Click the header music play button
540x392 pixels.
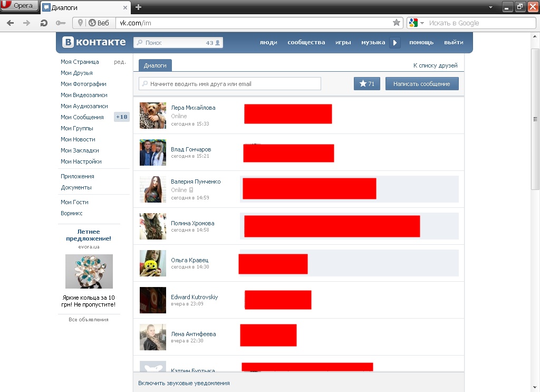395,43
